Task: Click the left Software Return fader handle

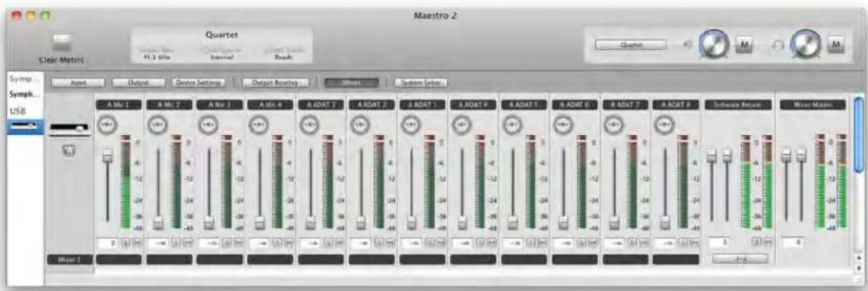Action: coord(712,155)
